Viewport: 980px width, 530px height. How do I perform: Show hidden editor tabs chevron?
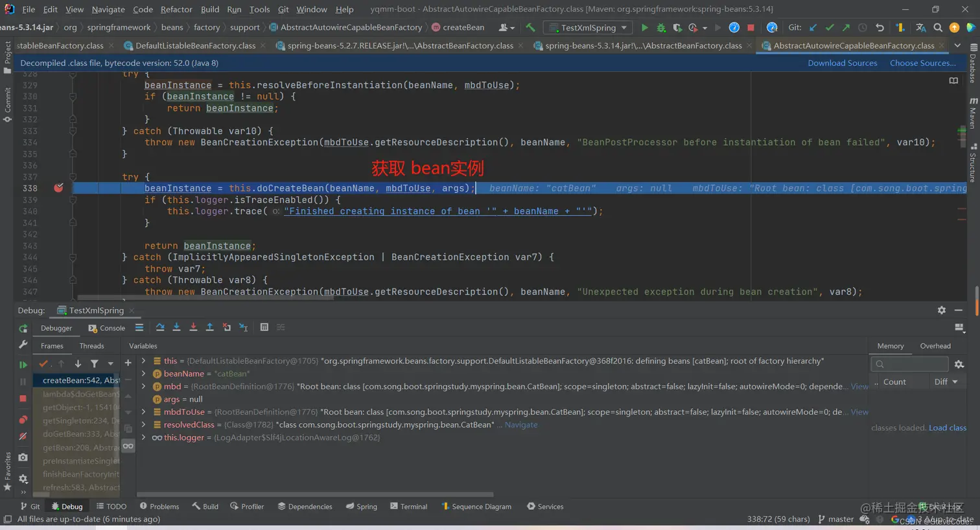(x=957, y=45)
